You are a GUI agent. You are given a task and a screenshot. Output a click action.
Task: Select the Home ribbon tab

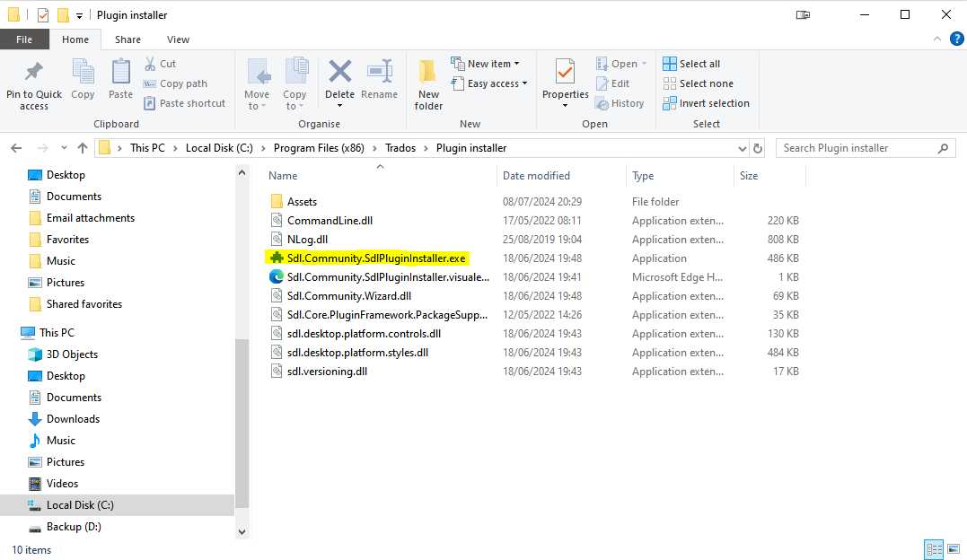click(x=75, y=39)
